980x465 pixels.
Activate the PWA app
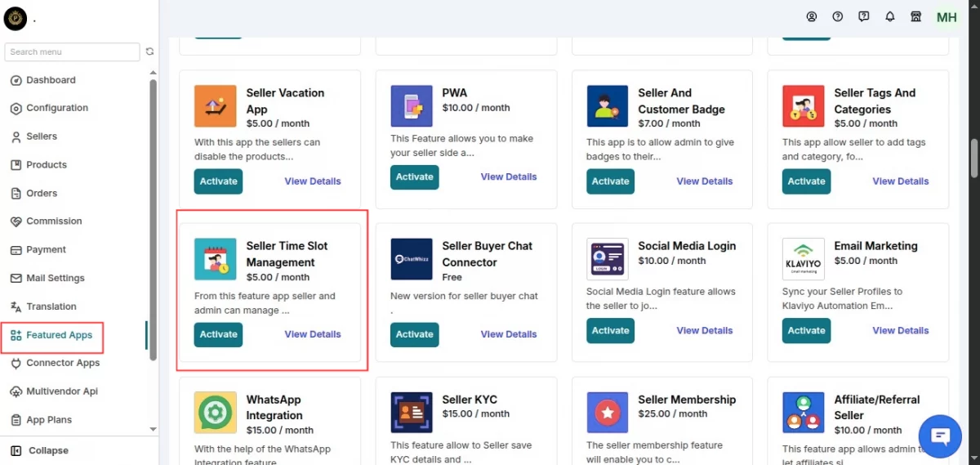(414, 177)
